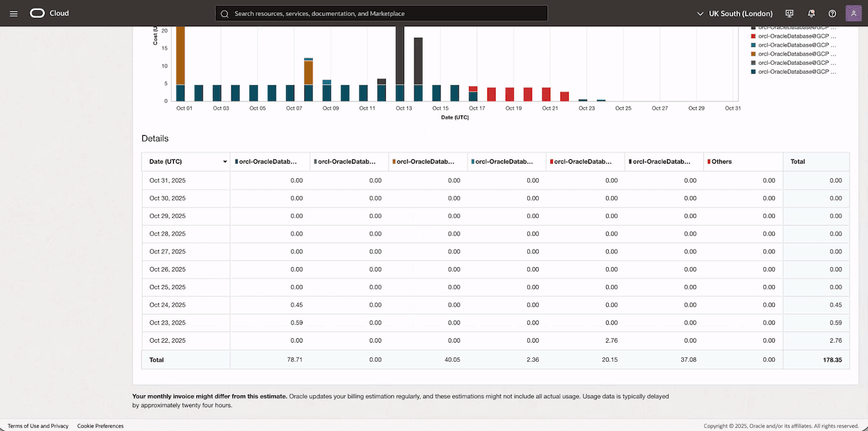Toggle the first orcl-OracleDatabase@GCP legend entry
The width and height of the screenshot is (868, 431).
[x=794, y=27]
